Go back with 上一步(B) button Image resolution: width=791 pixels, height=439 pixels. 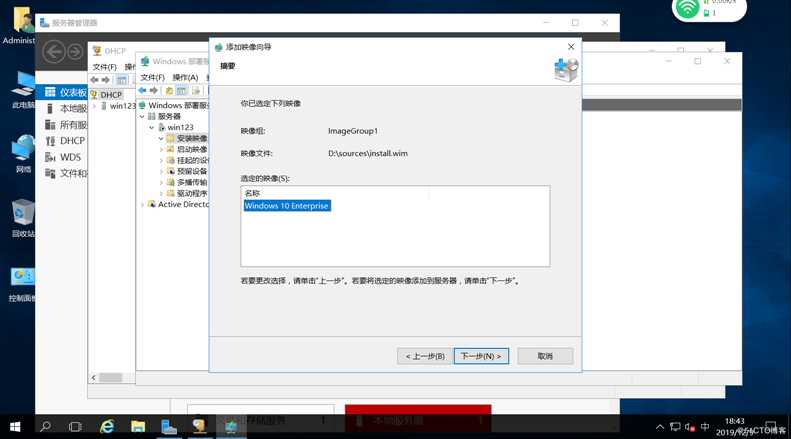[424, 356]
